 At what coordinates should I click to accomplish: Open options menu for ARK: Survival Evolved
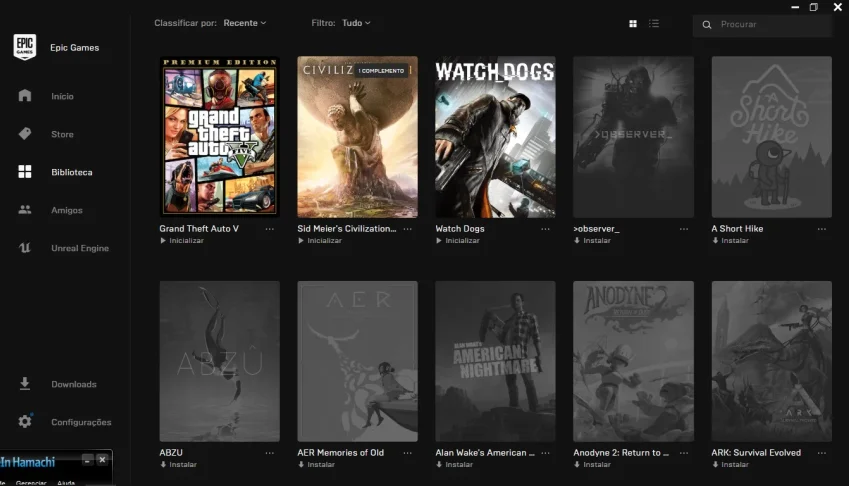point(822,453)
